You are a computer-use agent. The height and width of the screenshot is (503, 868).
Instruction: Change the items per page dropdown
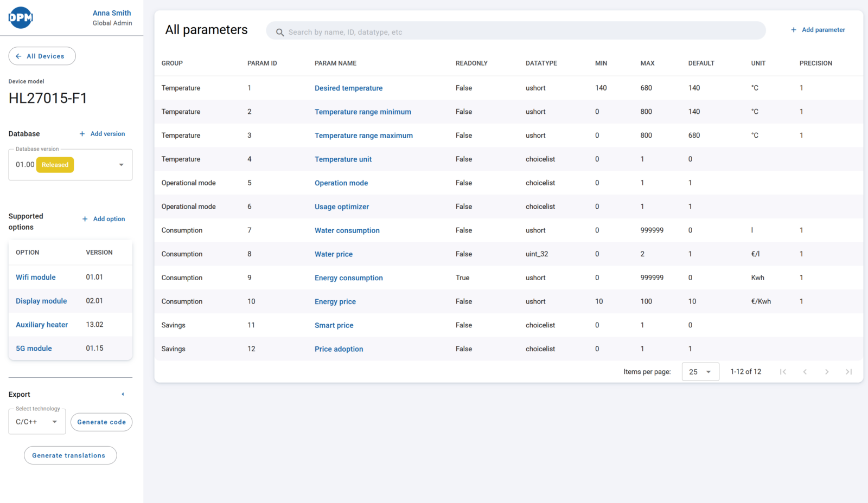point(700,372)
